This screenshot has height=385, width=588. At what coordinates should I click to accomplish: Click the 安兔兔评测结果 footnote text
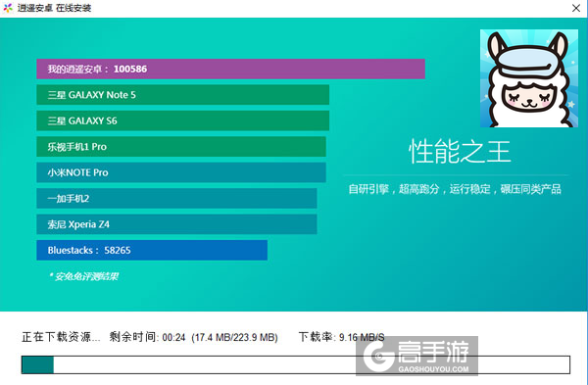83,276
